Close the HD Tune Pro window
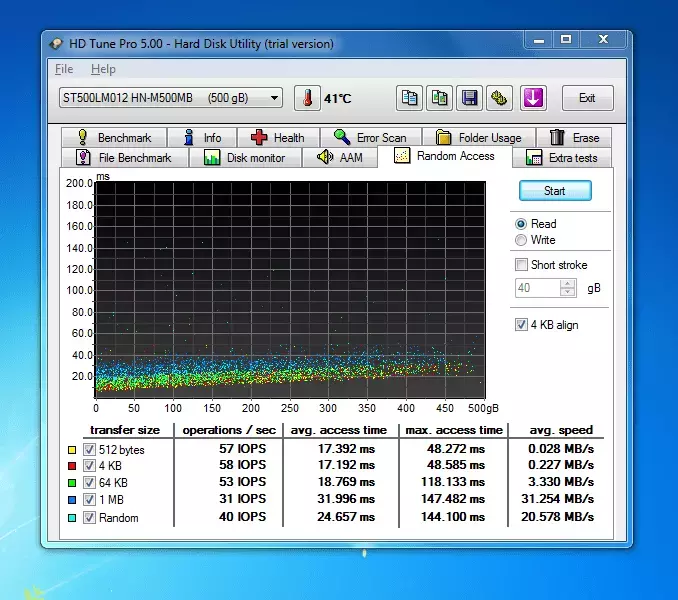The height and width of the screenshot is (600, 678). point(603,40)
